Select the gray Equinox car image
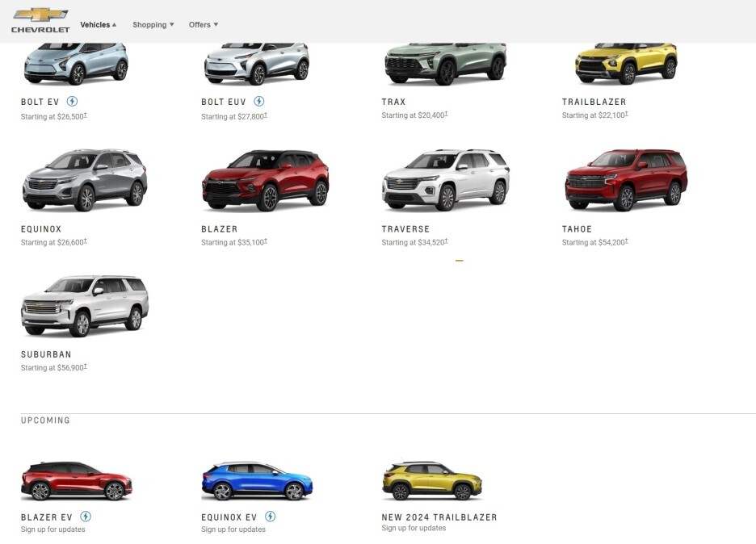The image size is (756, 544). click(85, 180)
